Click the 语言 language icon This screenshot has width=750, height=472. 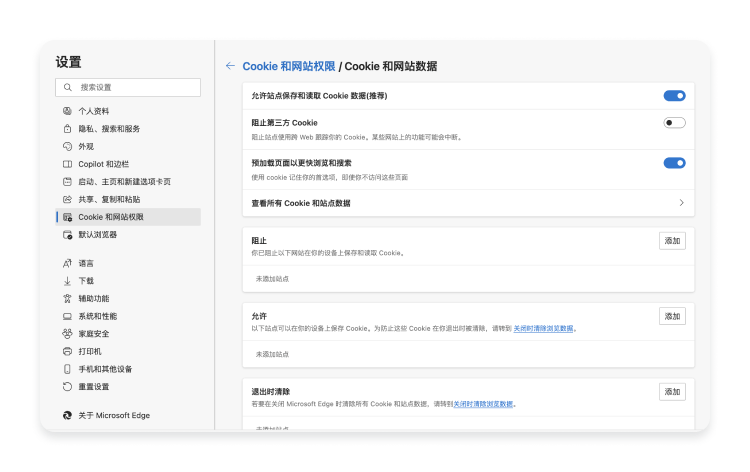click(67, 263)
